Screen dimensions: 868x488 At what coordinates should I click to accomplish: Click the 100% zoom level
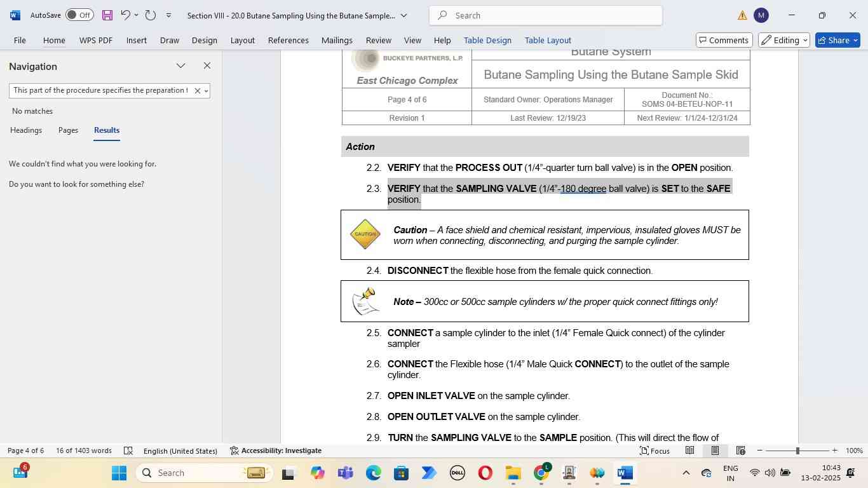854,451
